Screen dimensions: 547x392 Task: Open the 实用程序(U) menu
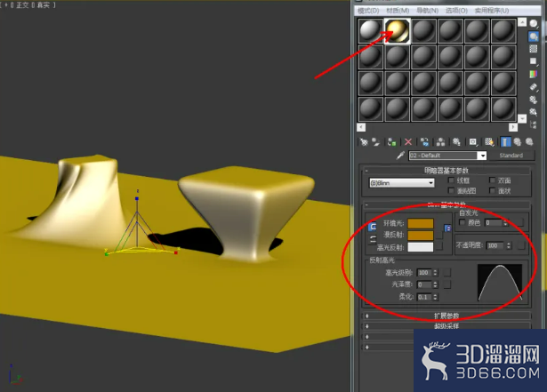(x=492, y=11)
